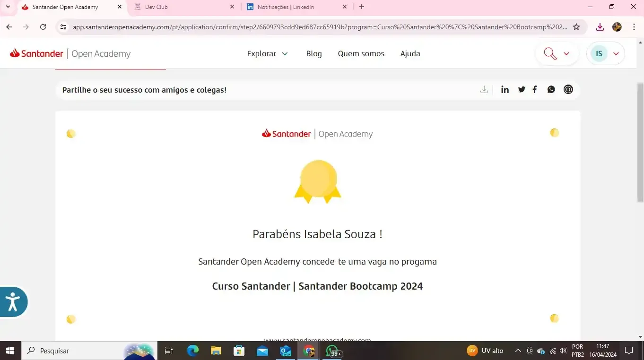Share by email using the @ icon
Viewport: 644px width, 360px height.
(568, 89)
